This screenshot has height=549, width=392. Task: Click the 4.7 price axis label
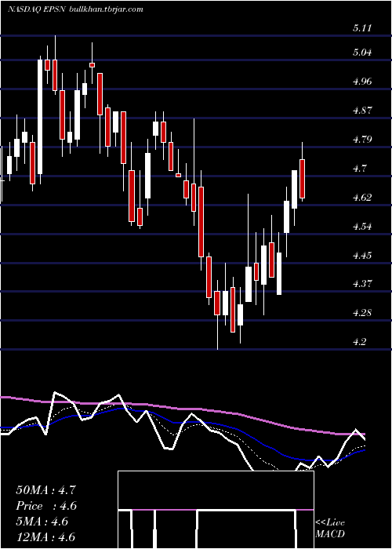coord(359,169)
